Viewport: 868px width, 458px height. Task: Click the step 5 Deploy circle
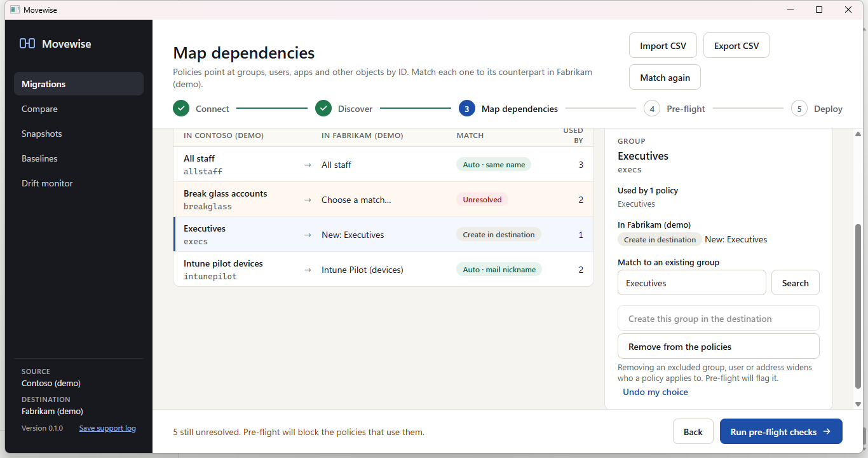tap(799, 109)
